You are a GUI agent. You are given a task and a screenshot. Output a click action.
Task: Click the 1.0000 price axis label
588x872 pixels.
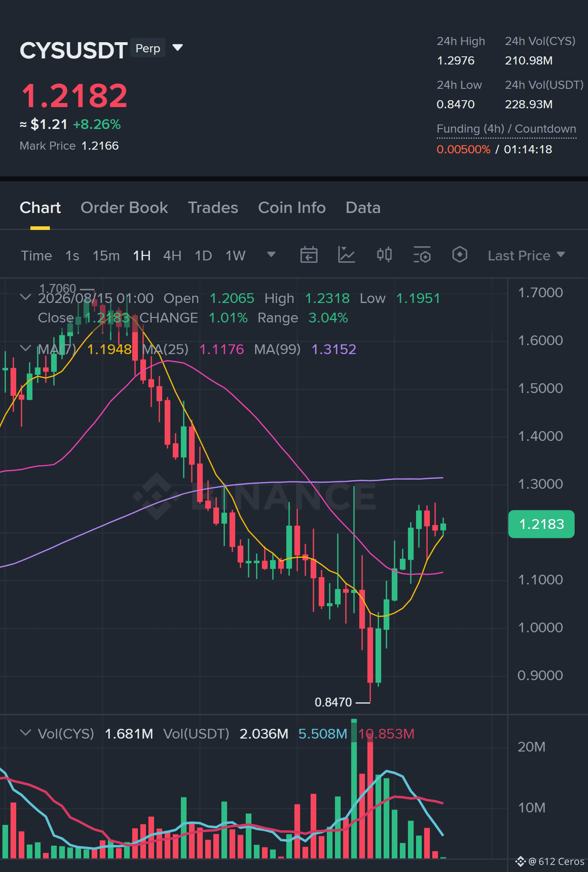coord(541,627)
